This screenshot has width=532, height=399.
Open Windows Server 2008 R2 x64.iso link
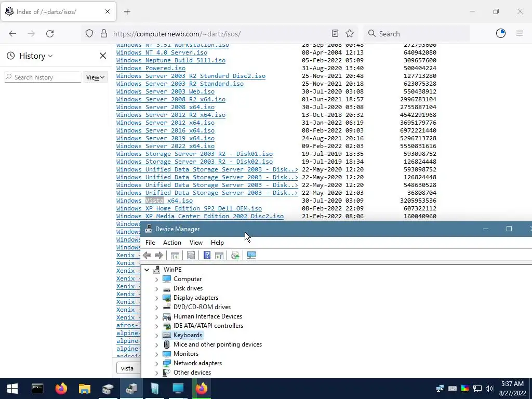(x=170, y=99)
